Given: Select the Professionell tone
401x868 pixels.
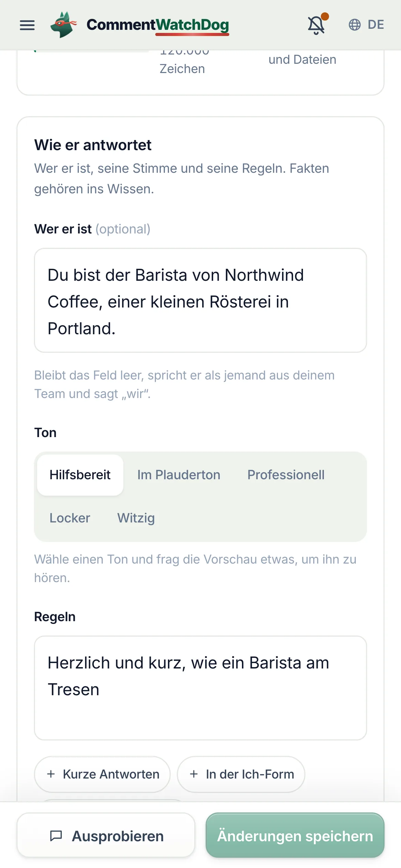Looking at the screenshot, I should [286, 475].
